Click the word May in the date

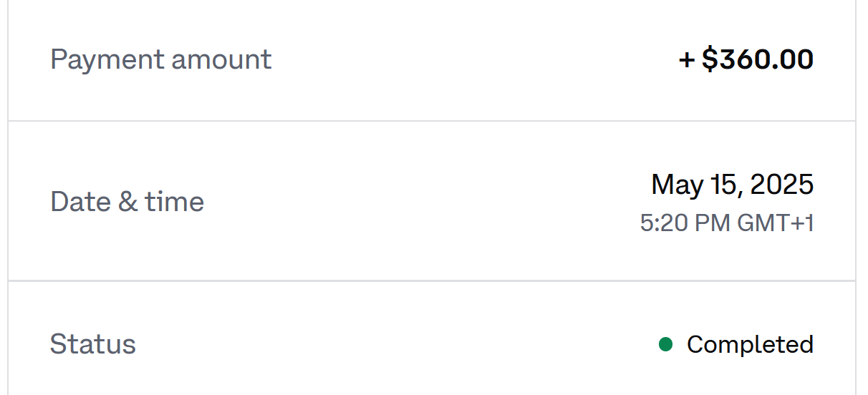click(673, 185)
